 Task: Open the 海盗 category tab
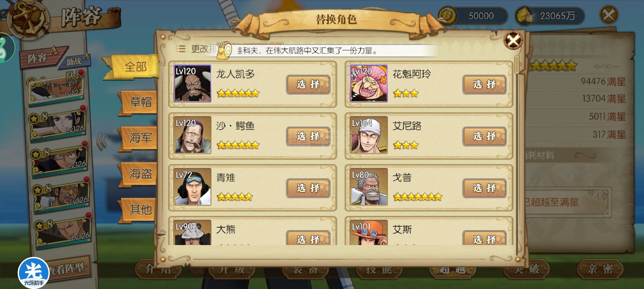140,174
